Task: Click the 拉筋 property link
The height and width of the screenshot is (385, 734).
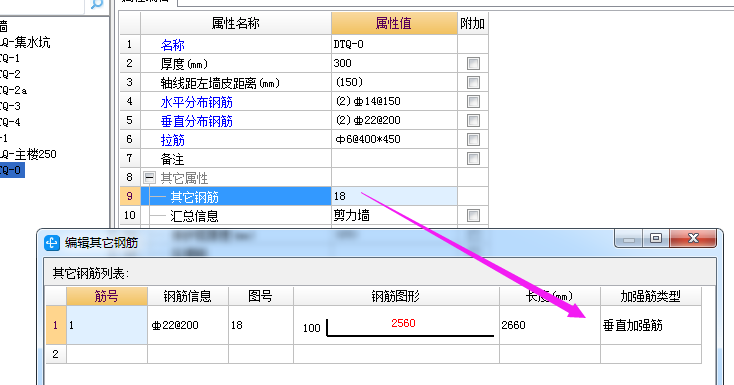Action: [173, 140]
